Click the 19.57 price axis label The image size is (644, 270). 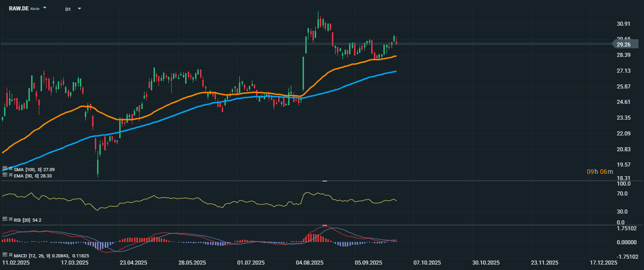point(624,165)
